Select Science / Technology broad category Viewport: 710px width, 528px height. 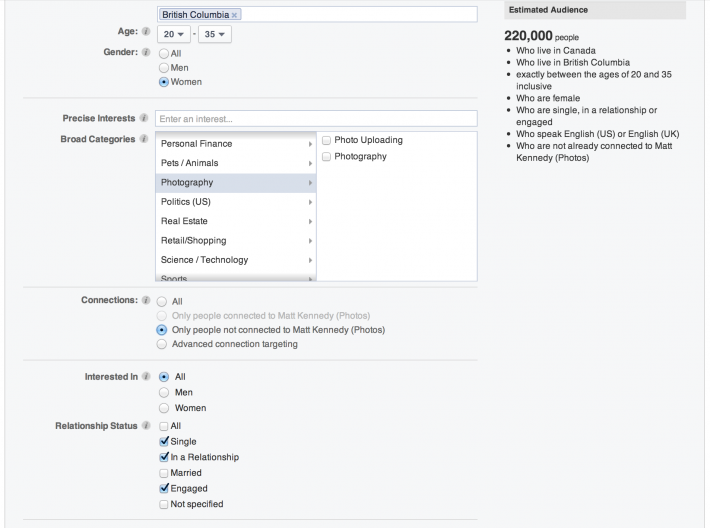click(x=236, y=260)
